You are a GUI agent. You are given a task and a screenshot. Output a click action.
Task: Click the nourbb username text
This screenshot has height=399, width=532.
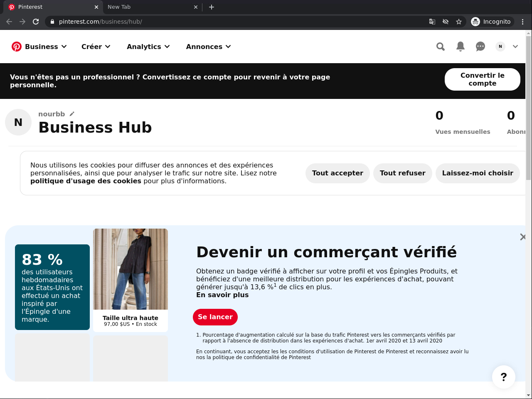tap(52, 114)
